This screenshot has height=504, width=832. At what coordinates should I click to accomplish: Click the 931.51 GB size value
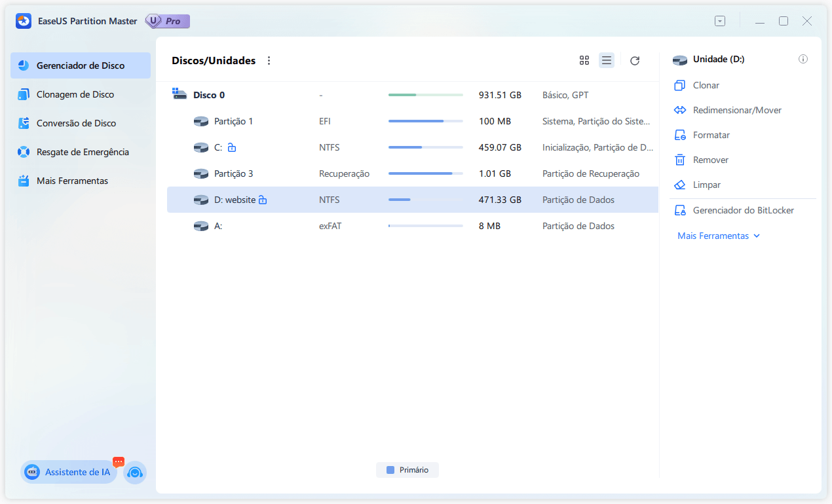click(x=500, y=95)
